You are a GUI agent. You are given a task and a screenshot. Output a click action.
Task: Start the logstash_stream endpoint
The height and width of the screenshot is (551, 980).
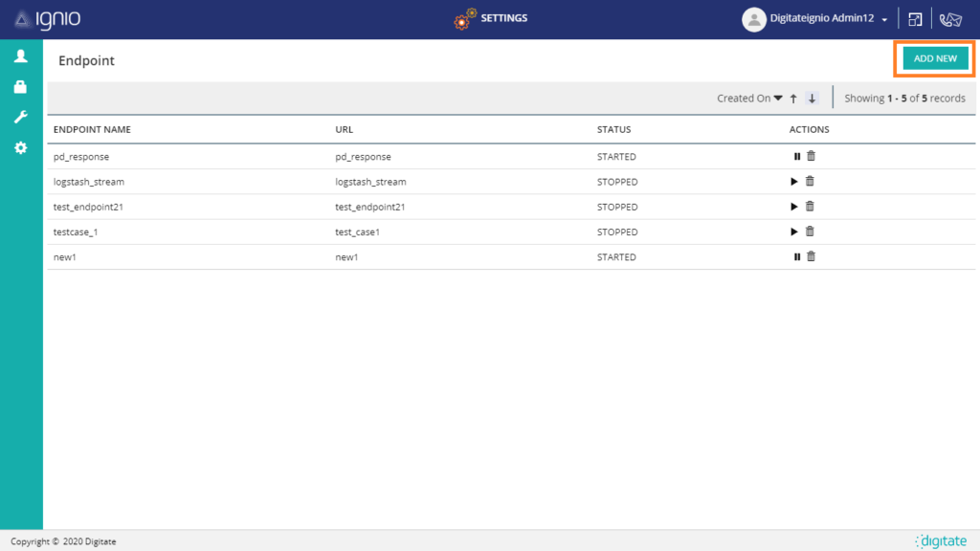(794, 182)
